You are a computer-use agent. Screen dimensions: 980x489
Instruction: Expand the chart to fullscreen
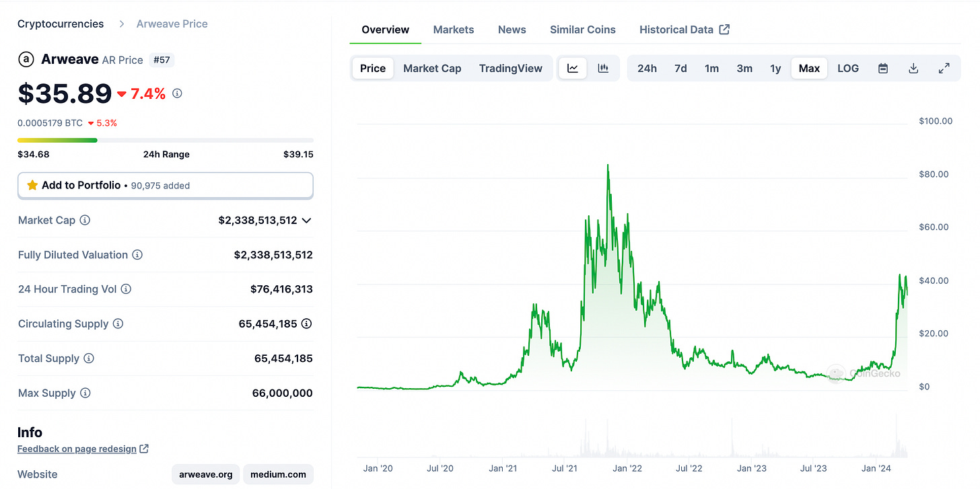point(944,68)
